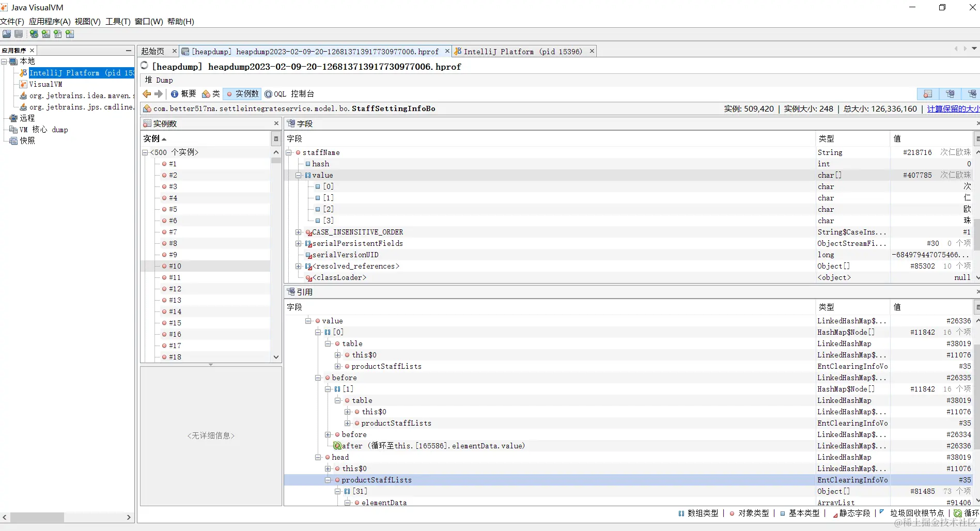Click the 字段 column header in fields table
This screenshot has width=980, height=531.
point(550,138)
